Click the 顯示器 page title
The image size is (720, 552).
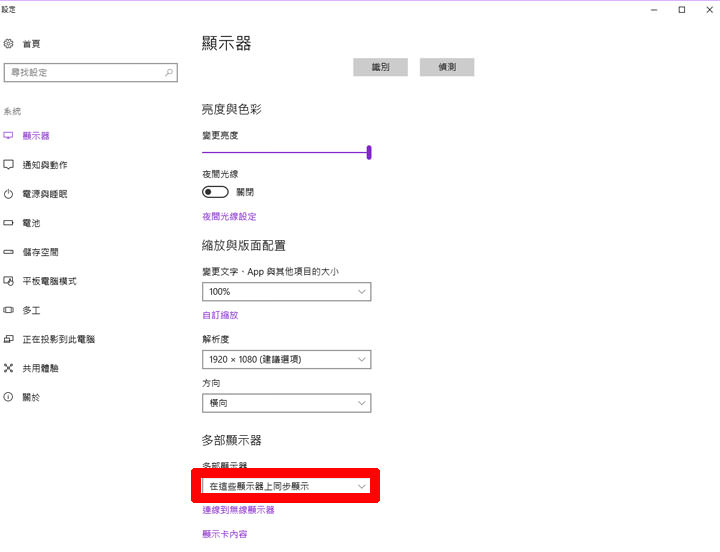click(226, 44)
